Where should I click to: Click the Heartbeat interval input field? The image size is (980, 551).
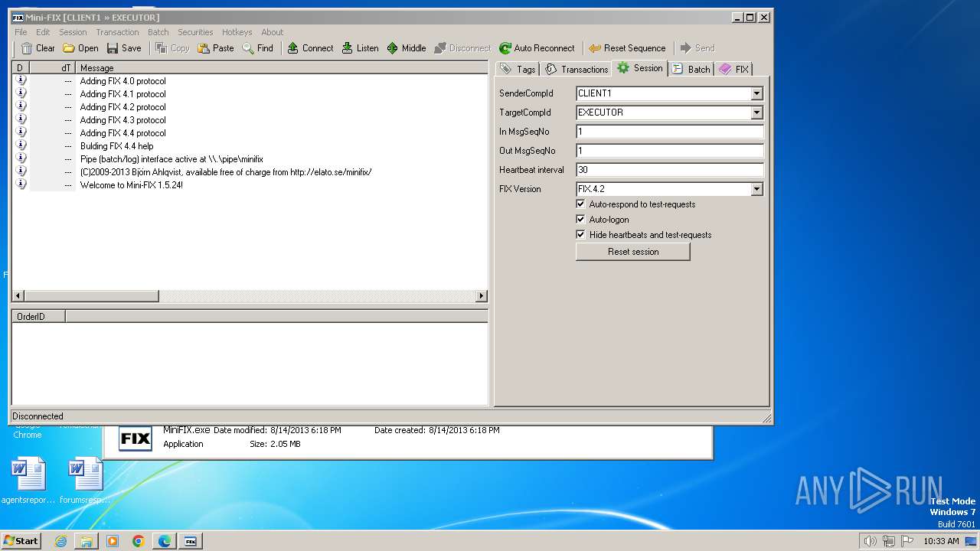coord(670,170)
